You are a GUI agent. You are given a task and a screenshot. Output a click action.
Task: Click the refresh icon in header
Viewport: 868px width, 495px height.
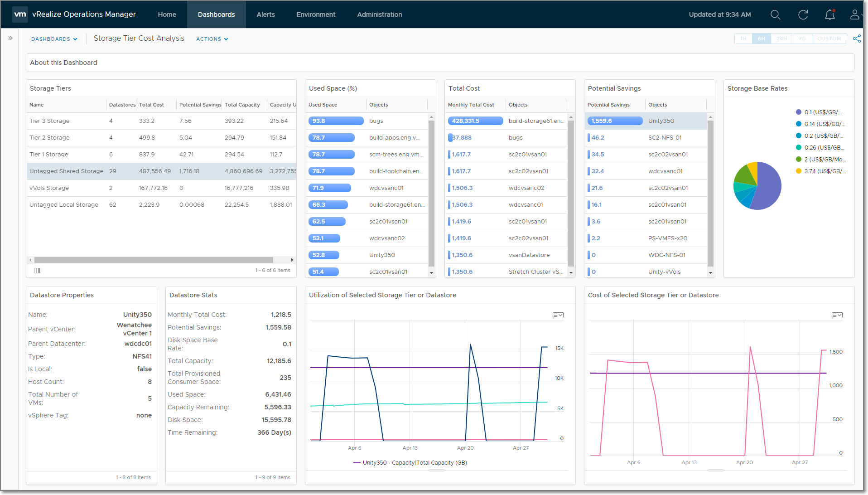[x=803, y=15]
